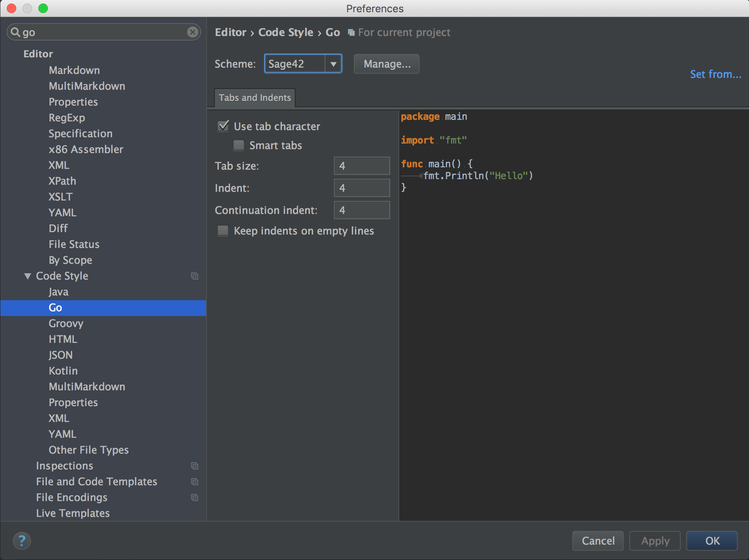749x560 pixels.
Task: Open the help question mark button
Action: [x=22, y=541]
